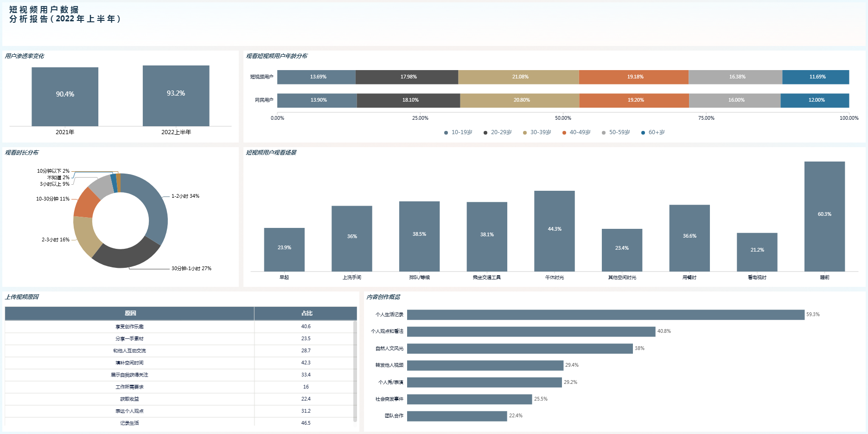Click the 团队合作 horizontal bar
Image resolution: width=868 pixels, height=434 pixels.
click(457, 416)
